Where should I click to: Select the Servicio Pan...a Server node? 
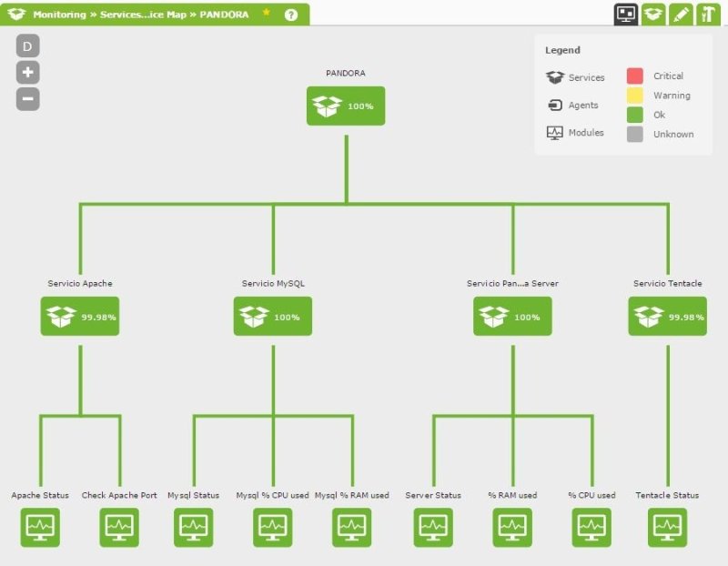point(512,316)
